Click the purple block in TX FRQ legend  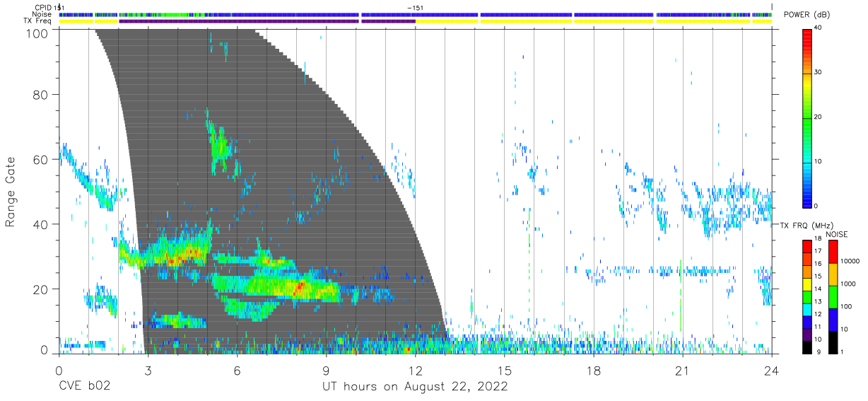807,335
